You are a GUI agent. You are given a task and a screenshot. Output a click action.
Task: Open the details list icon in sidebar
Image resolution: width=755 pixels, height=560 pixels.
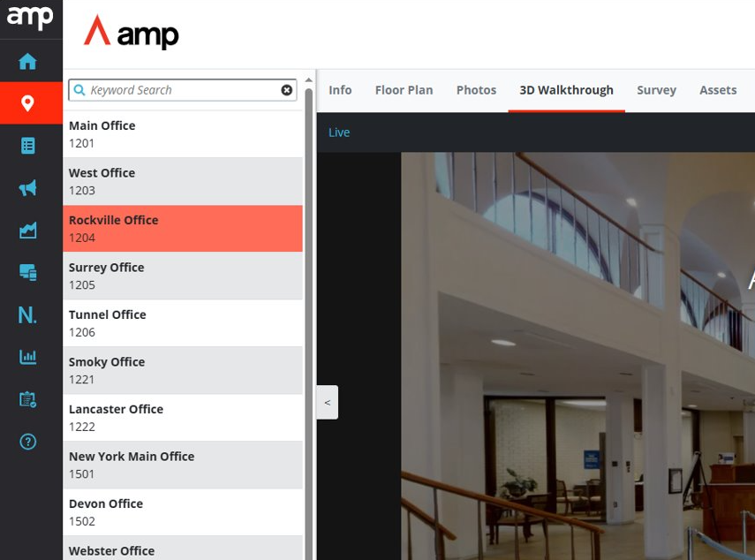29,146
